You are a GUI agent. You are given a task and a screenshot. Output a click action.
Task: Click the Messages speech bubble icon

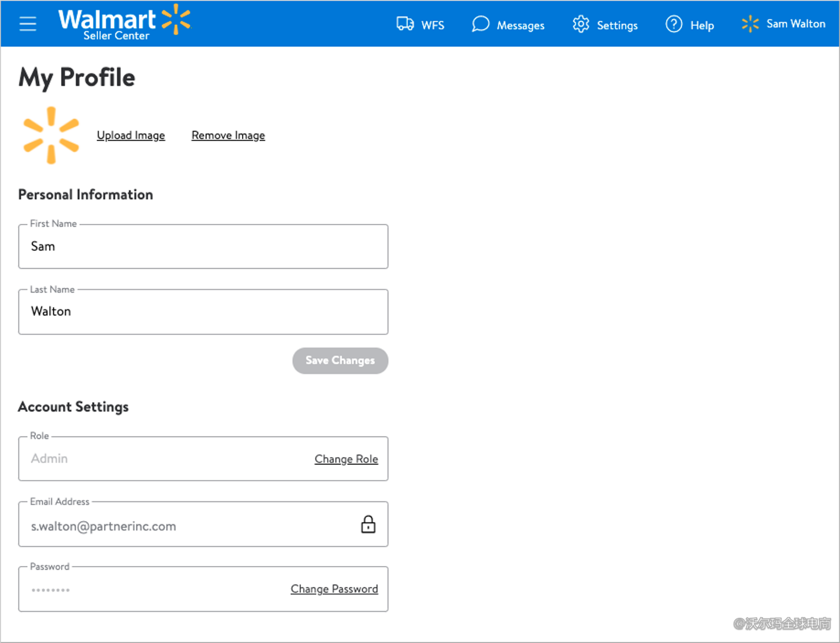point(481,24)
